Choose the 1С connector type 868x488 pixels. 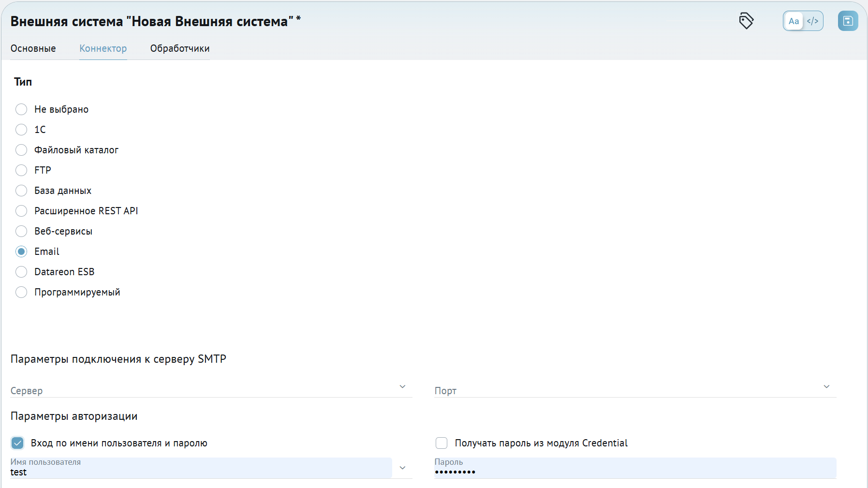point(21,130)
